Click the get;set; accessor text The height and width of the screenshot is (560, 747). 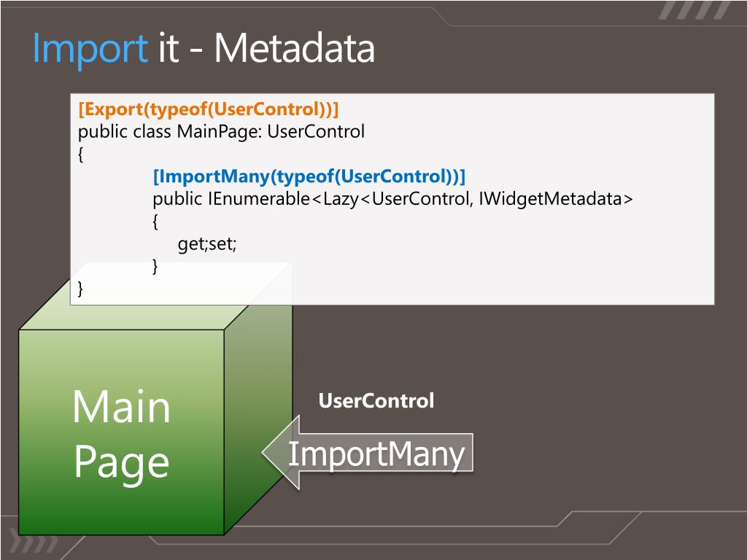[206, 244]
